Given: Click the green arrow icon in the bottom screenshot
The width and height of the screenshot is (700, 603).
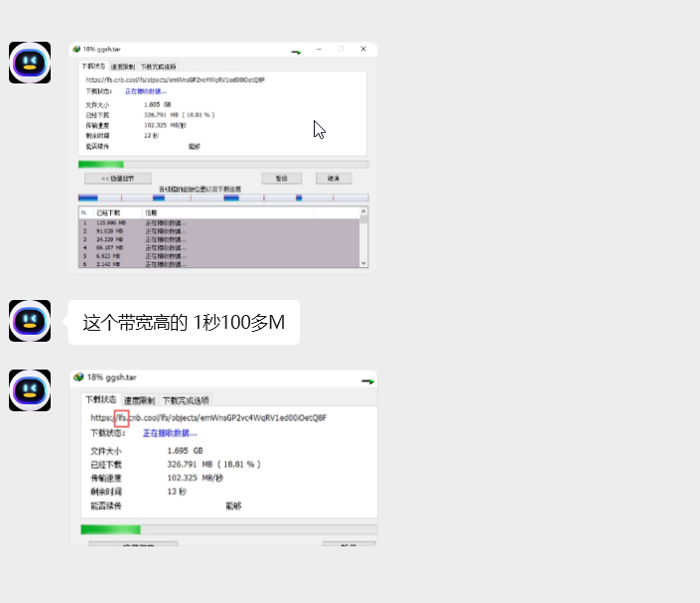Looking at the screenshot, I should pos(366,380).
